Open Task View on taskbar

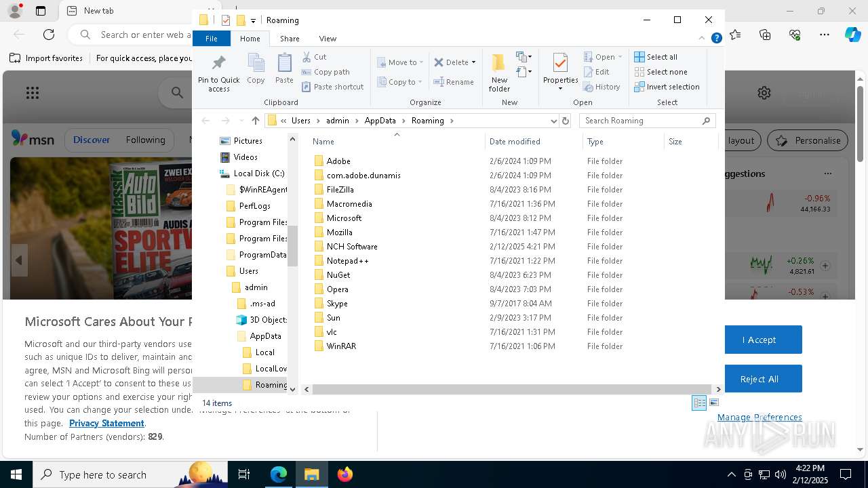244,474
